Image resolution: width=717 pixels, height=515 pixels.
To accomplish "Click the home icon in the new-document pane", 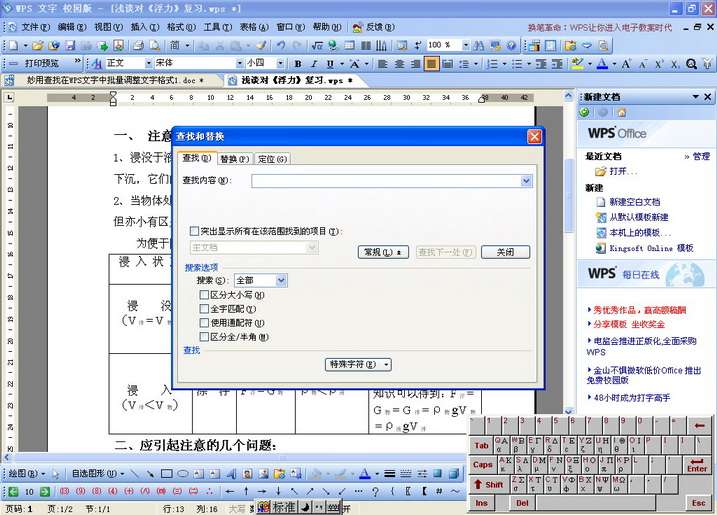I will [621, 112].
